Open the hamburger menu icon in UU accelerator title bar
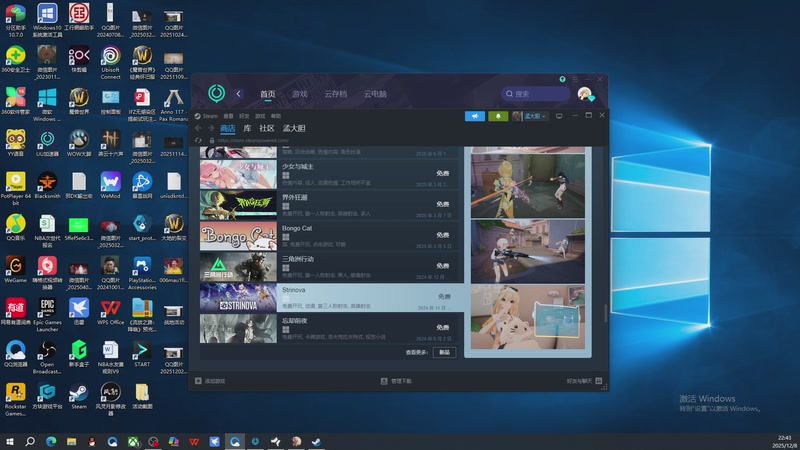The image size is (800, 450). (x=575, y=79)
